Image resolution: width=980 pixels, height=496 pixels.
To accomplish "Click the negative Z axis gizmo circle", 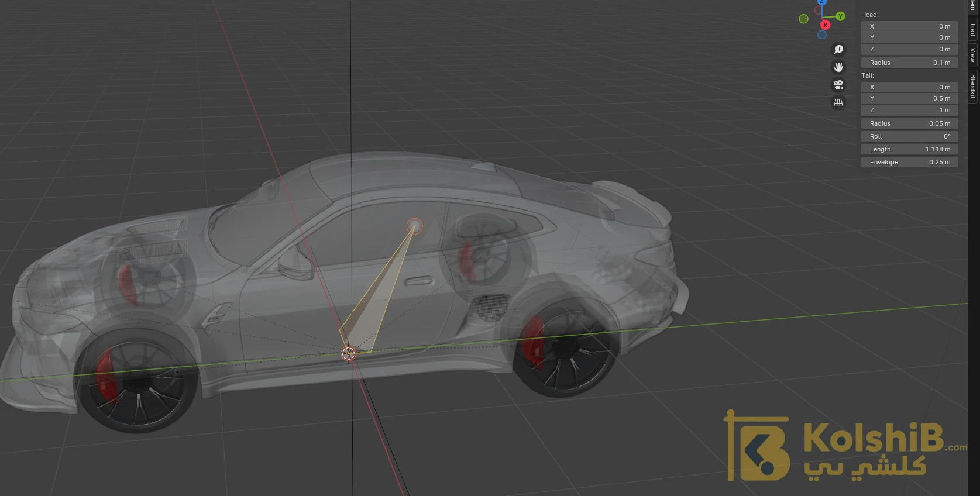I will tap(822, 35).
